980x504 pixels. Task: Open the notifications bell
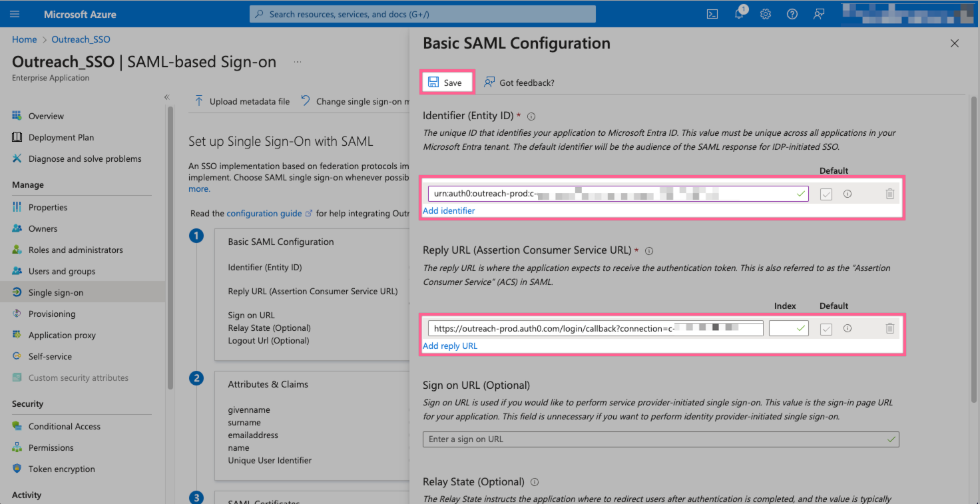739,14
